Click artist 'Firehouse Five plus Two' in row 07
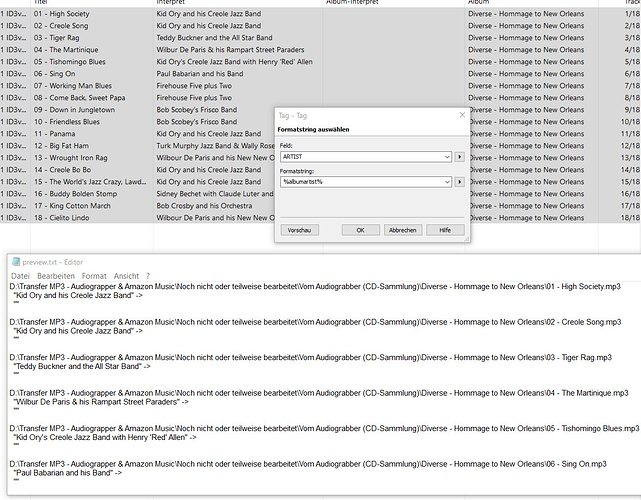The width and height of the screenshot is (641, 500). tap(194, 86)
